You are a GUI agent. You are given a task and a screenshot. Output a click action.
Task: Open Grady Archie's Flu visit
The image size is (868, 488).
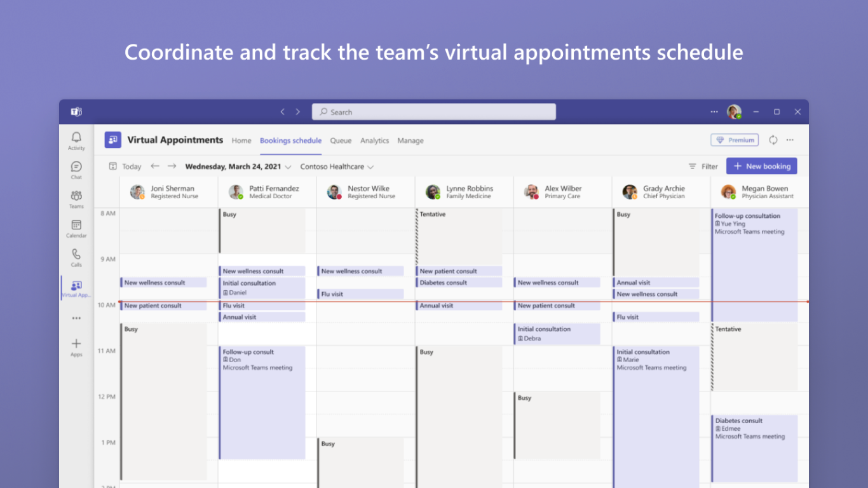[x=656, y=317]
